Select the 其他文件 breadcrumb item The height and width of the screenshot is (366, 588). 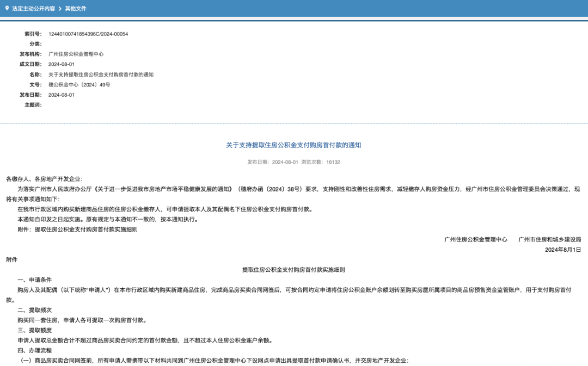point(76,9)
